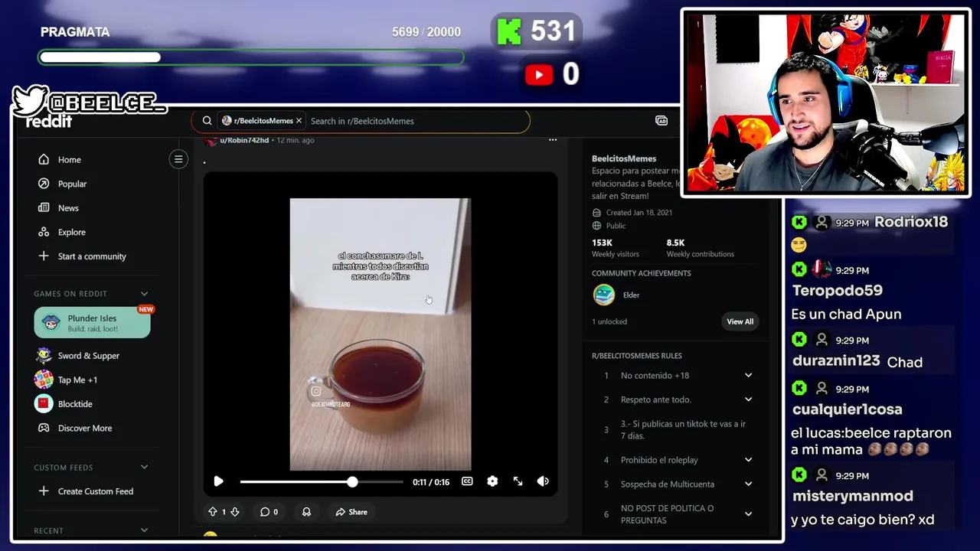
Task: Click the Instagram icon in video
Action: tap(315, 391)
